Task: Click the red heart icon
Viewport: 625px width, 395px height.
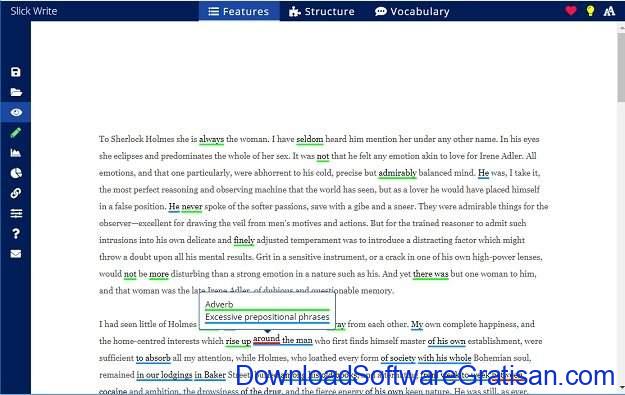Action: point(571,11)
